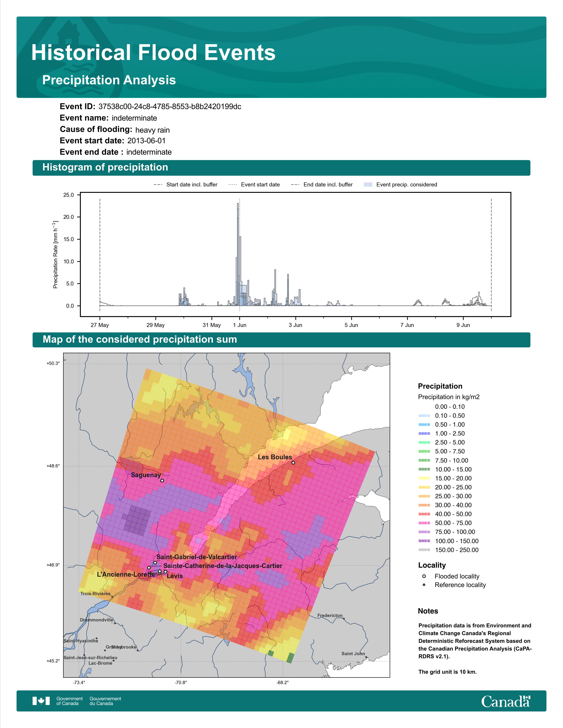
Task: Click the Trois-Rivières reference dot
Action: click(x=112, y=597)
